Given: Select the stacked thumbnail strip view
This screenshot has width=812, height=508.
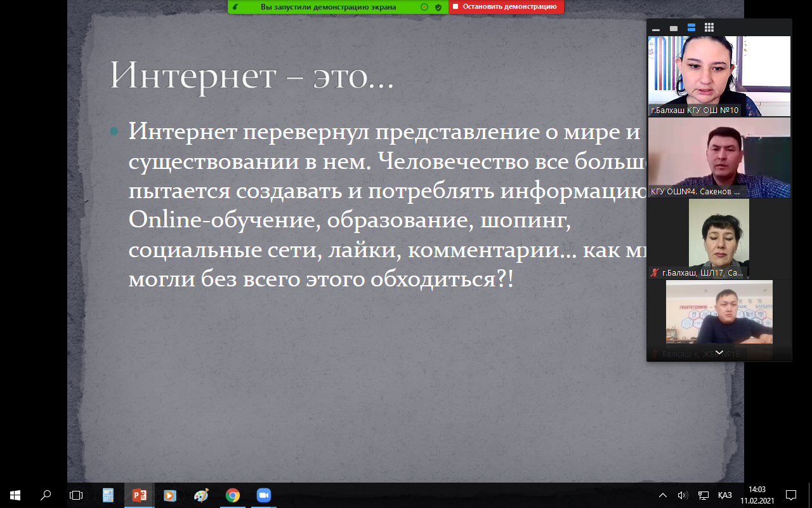Looking at the screenshot, I should [691, 28].
